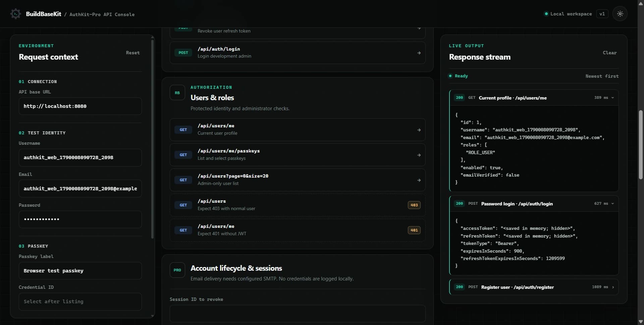The width and height of the screenshot is (644, 325).
Task: Run the POST /api/auth/login endpoint arrow
Action: coord(419,53)
